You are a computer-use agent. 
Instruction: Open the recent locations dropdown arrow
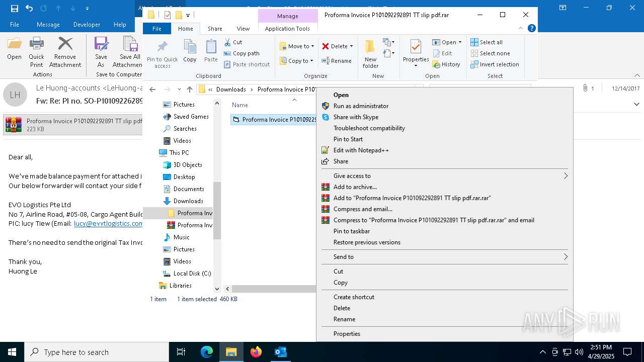pyautogui.click(x=179, y=89)
